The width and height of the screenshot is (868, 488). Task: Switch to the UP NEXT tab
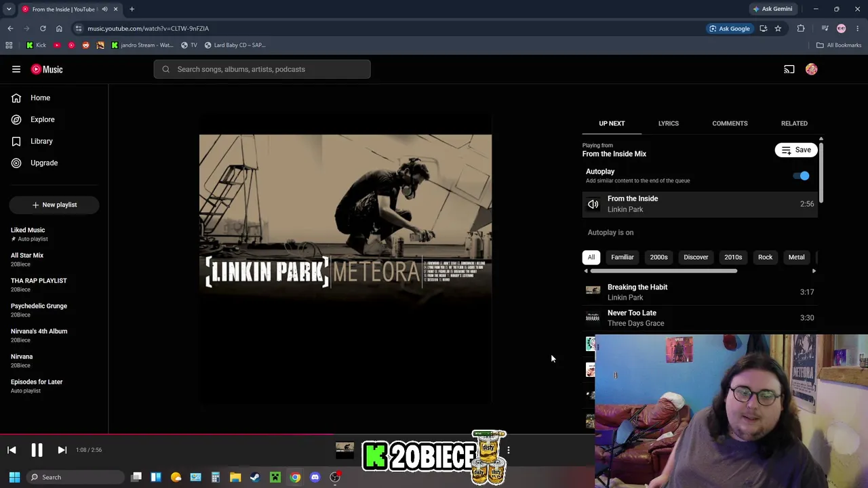[x=612, y=123]
